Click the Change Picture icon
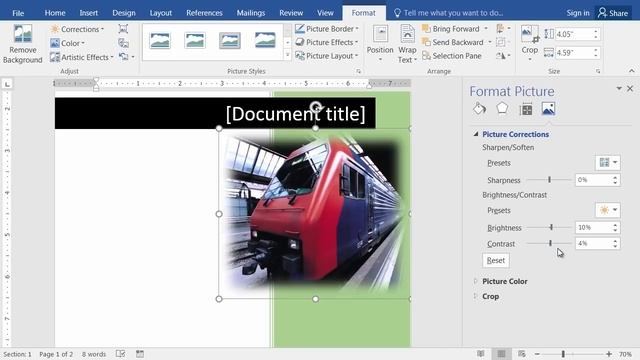This screenshot has width=640, height=360. click(123, 43)
